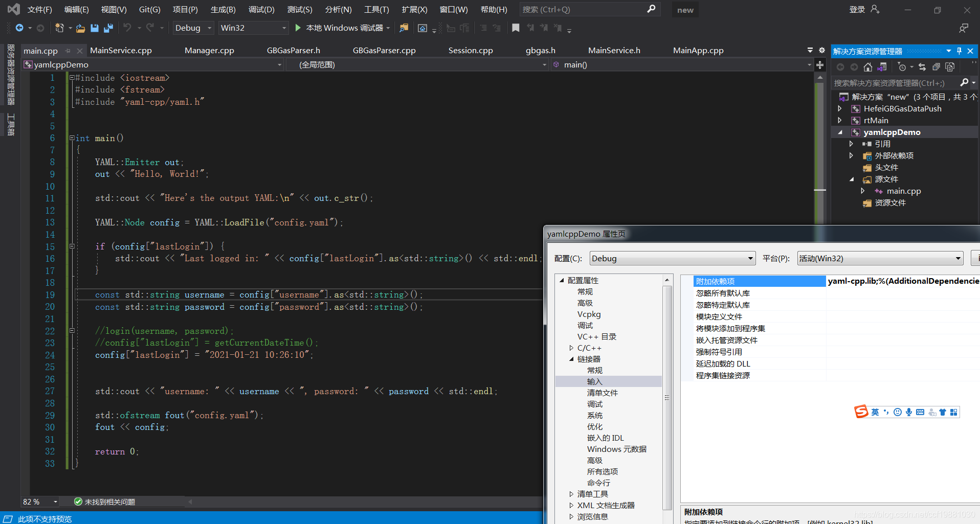Open the 82% editor zoom control

tap(39, 502)
